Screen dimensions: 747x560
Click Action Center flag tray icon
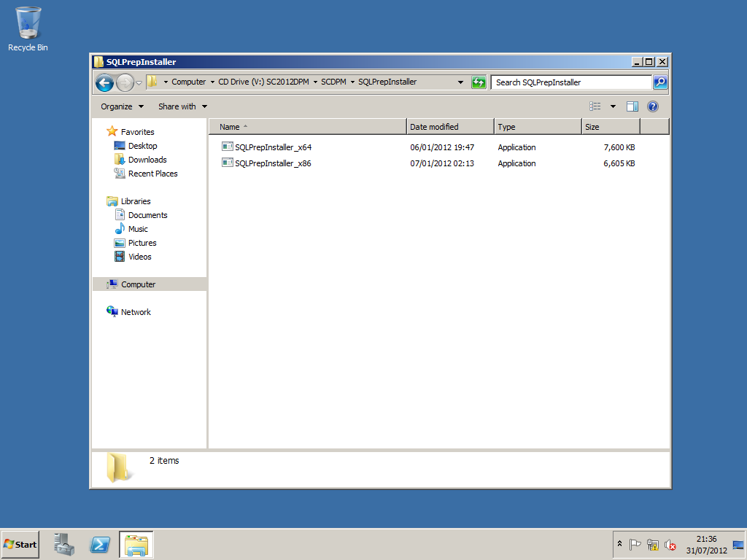click(x=635, y=544)
